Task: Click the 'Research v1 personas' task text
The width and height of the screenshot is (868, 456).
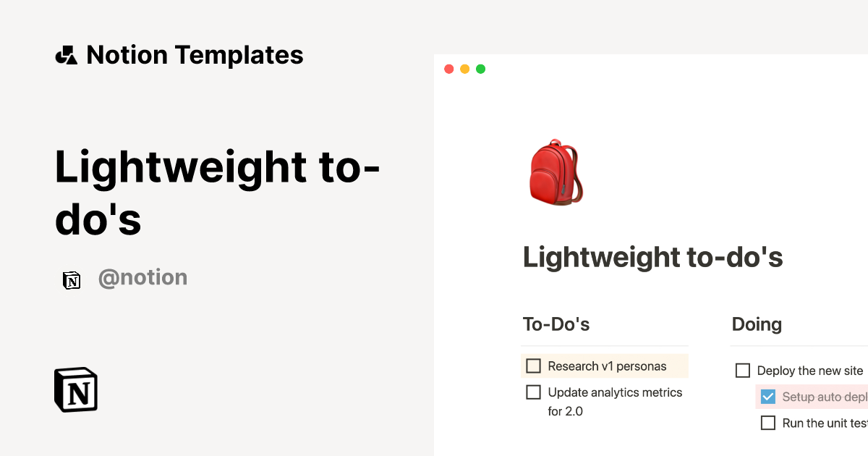Action: tap(606, 366)
